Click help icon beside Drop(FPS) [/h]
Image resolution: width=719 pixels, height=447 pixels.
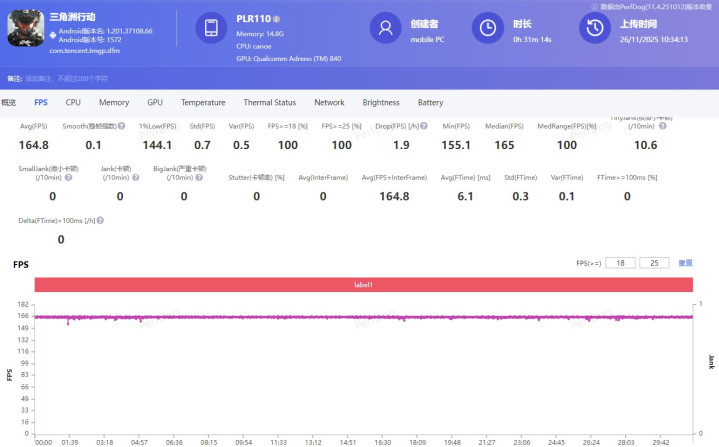click(425, 126)
